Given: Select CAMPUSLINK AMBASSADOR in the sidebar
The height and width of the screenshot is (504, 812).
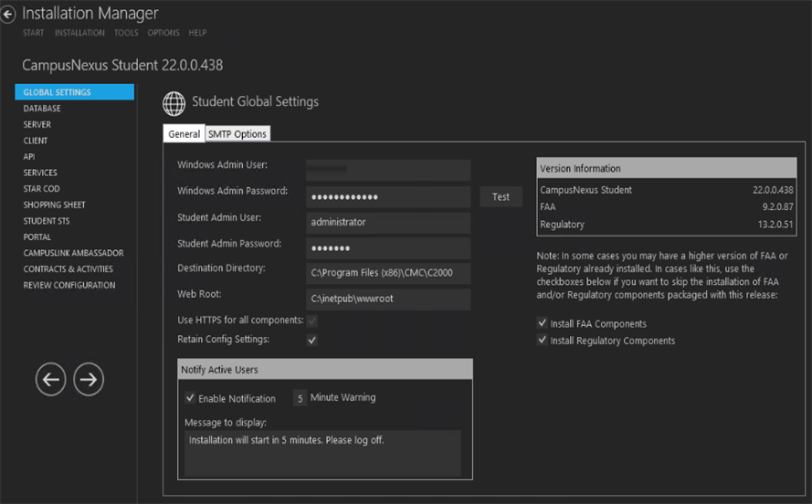Looking at the screenshot, I should (x=74, y=253).
